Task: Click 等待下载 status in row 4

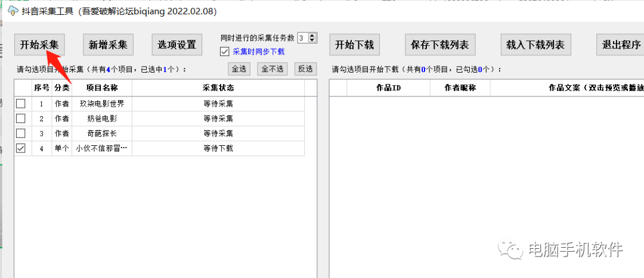Action: (x=218, y=148)
